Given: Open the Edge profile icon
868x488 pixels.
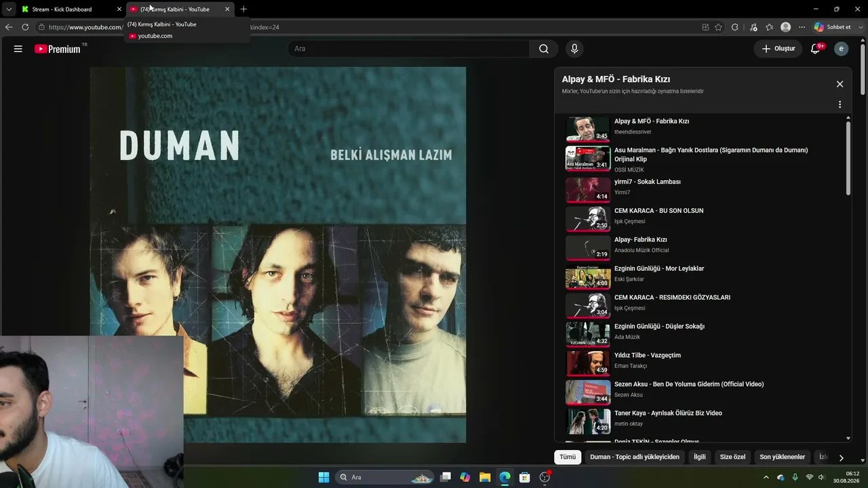Looking at the screenshot, I should click(x=786, y=27).
